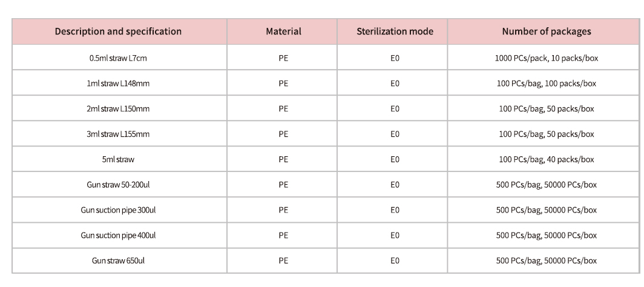
Task: Select the E0 sterilization cell for 5ml straw
Action: [395, 160]
